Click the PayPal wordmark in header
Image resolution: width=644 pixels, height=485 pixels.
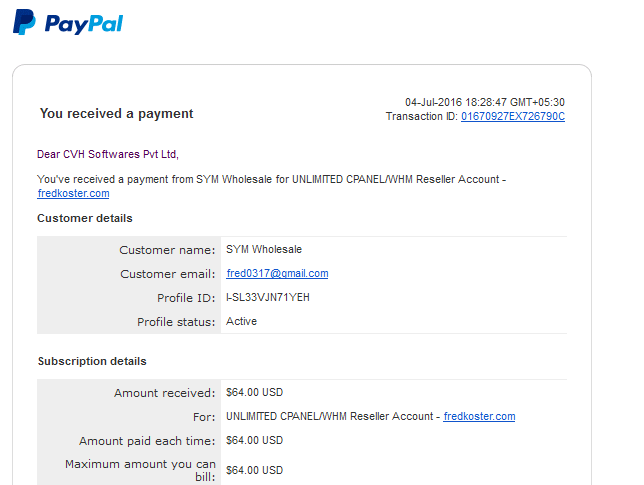84,24
